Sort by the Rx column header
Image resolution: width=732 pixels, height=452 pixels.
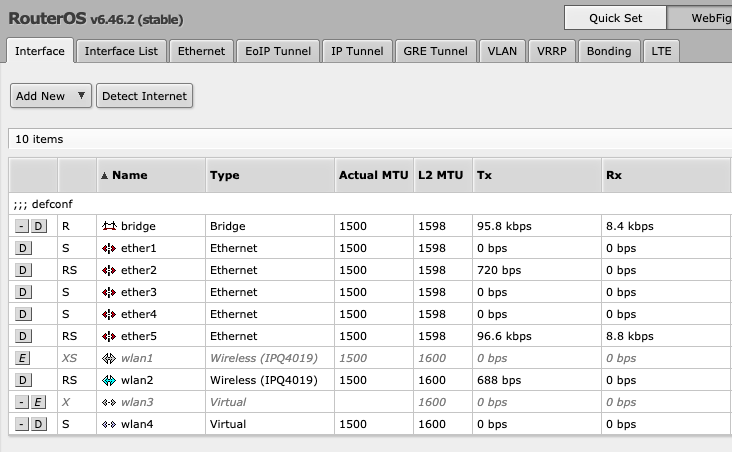pyautogui.click(x=666, y=175)
